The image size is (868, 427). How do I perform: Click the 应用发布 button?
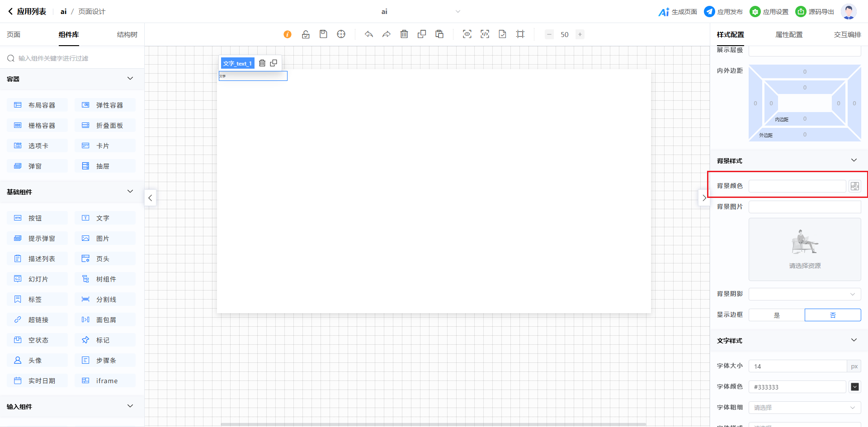[x=723, y=12]
